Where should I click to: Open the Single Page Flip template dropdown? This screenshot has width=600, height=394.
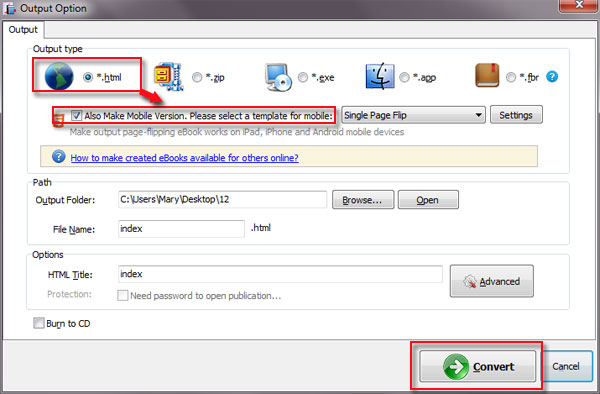coord(413,115)
